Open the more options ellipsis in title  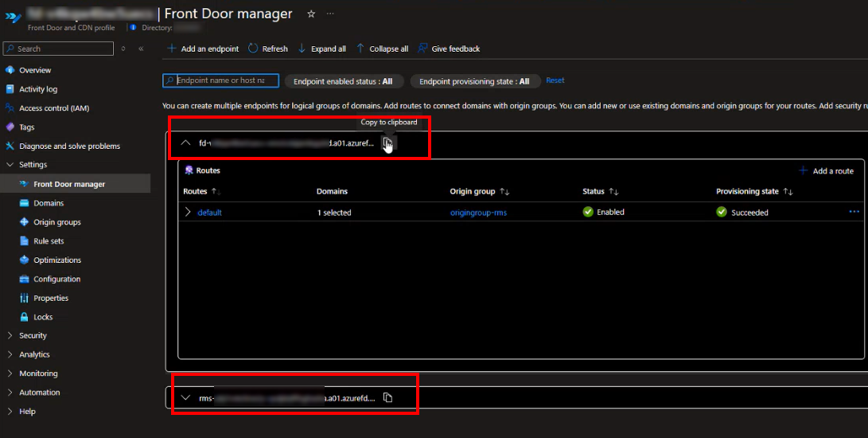(330, 14)
